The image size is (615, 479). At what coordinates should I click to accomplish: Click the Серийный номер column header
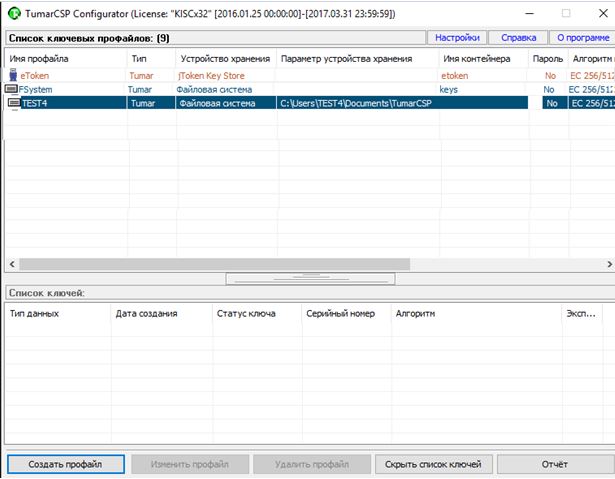coord(343,313)
